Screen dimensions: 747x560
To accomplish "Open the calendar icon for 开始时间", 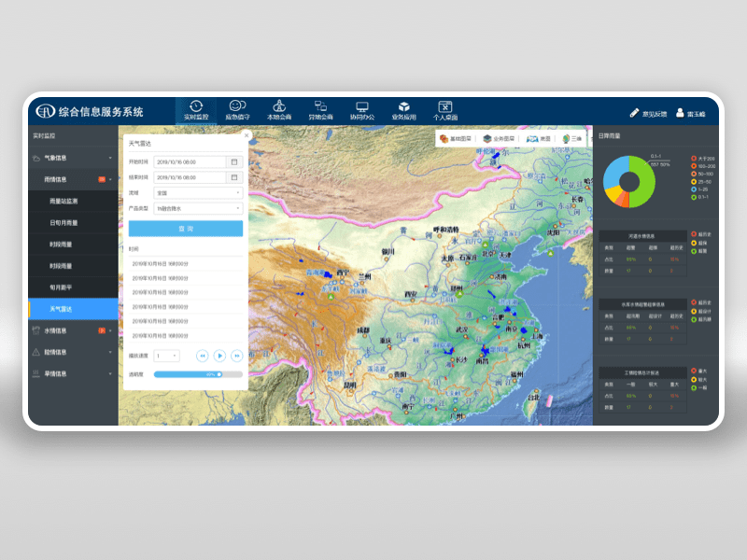I will coord(234,161).
